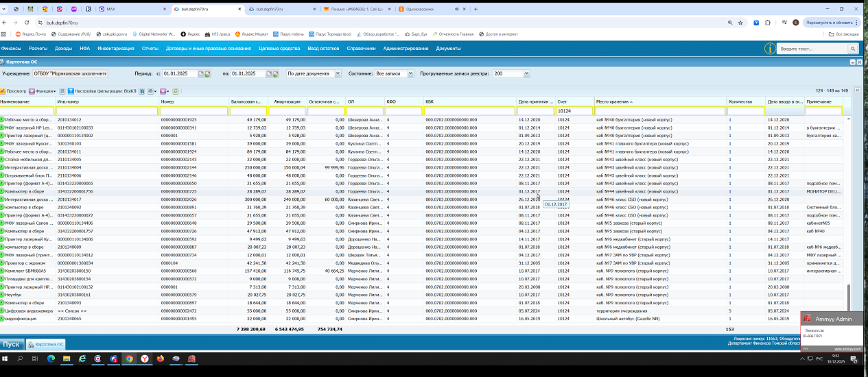Click green arrow icon beside start date
The width and height of the screenshot is (868, 377).
point(207,73)
